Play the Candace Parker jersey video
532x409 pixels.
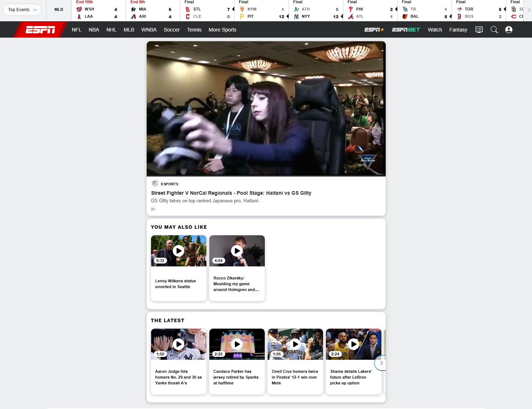point(237,344)
